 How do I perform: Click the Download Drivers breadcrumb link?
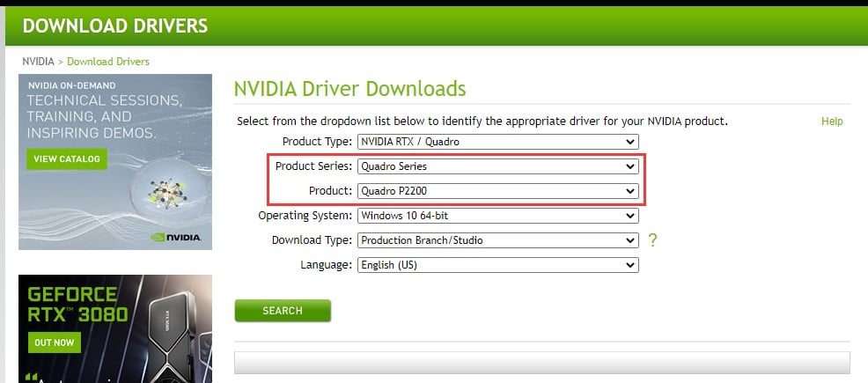point(108,62)
